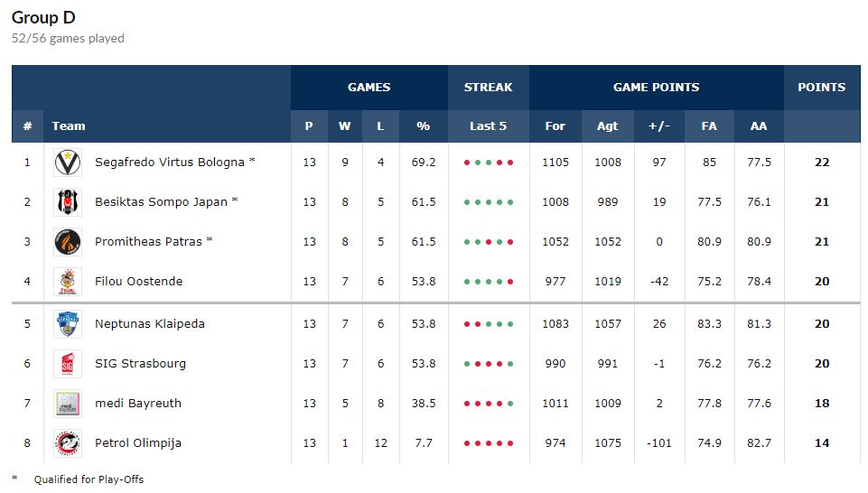The width and height of the screenshot is (868, 493).
Task: Sort the table by the W column
Action: click(x=344, y=126)
